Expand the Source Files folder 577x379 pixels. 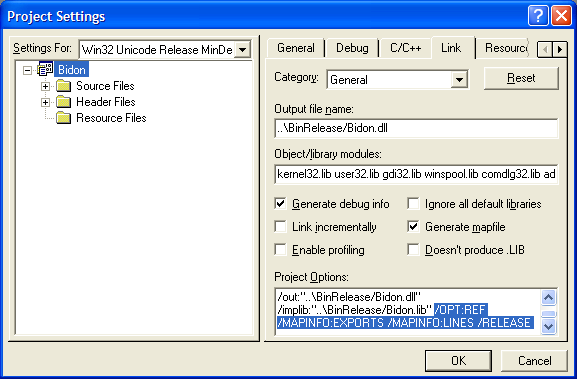tap(45, 86)
